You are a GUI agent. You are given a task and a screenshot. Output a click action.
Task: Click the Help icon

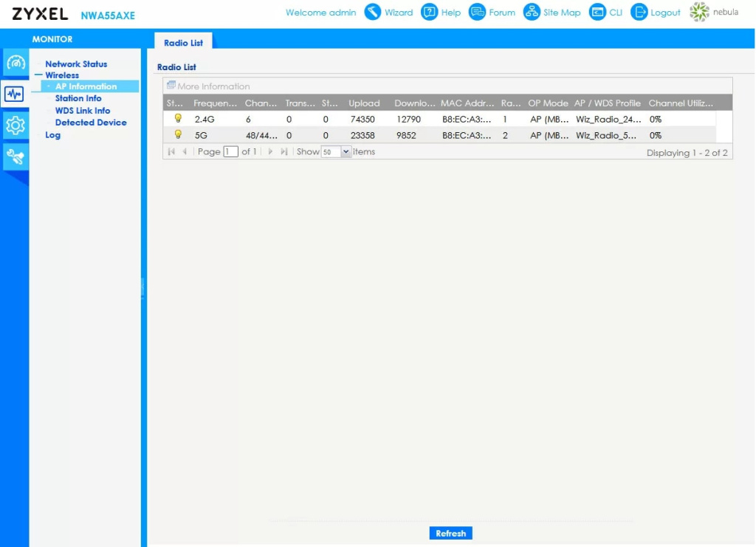(x=429, y=12)
